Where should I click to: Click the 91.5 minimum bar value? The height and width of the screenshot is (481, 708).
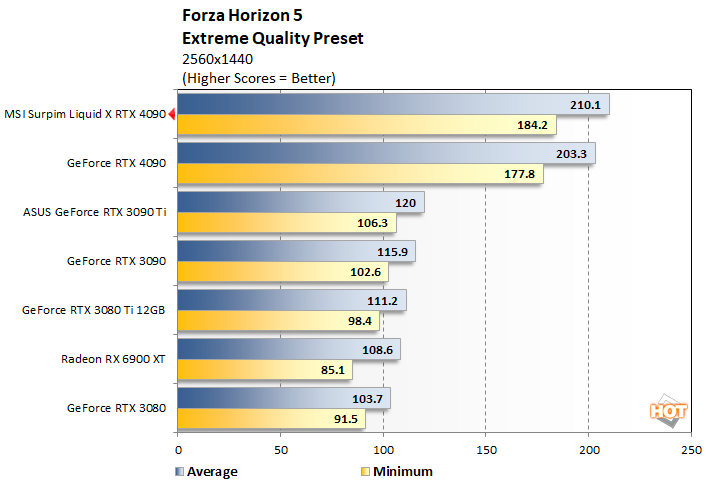(346, 419)
